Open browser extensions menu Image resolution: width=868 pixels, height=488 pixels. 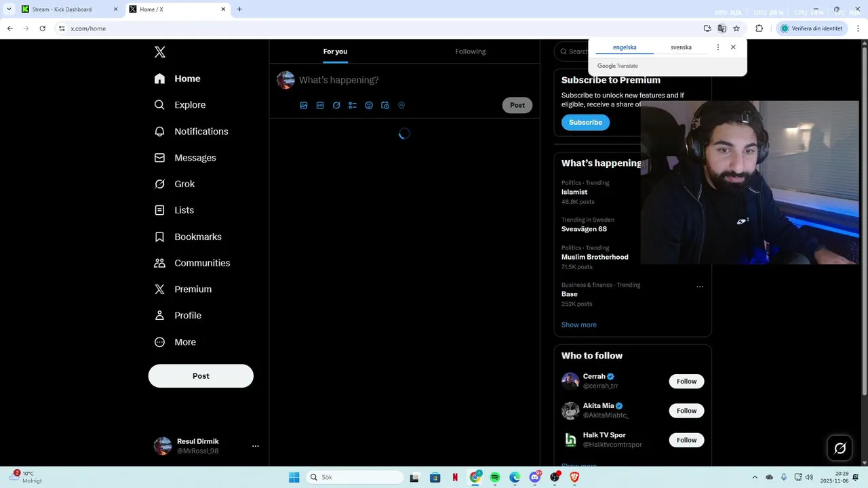coord(759,28)
